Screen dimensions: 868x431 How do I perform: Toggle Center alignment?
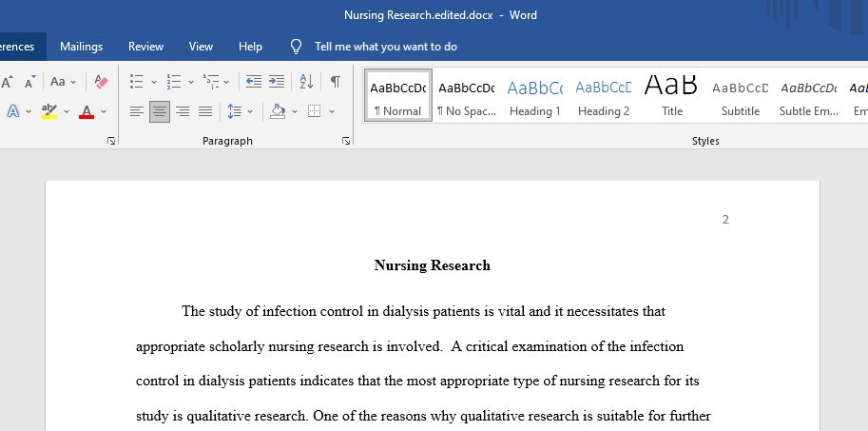pos(160,111)
